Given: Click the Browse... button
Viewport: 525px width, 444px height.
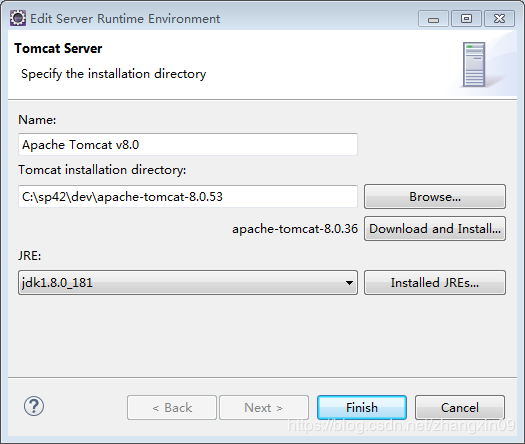Looking at the screenshot, I should click(x=435, y=197).
